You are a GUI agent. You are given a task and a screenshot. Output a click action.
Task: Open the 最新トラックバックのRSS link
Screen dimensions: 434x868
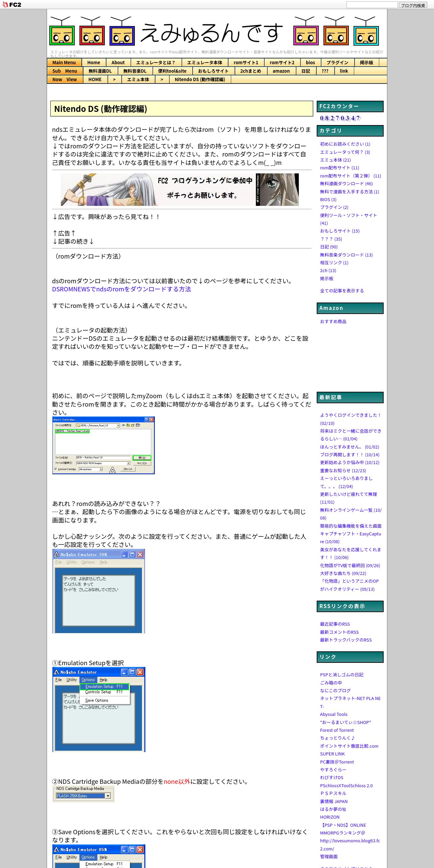coord(346,640)
